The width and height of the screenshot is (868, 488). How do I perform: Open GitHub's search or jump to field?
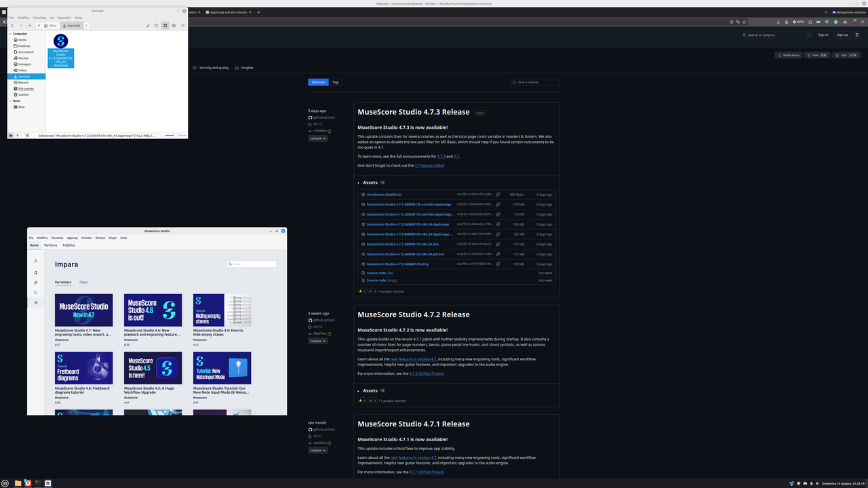775,35
